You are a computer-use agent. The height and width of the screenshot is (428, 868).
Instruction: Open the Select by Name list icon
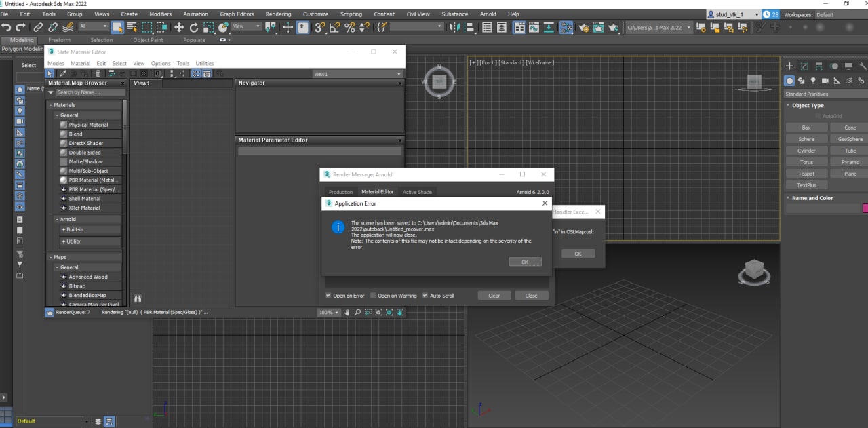(132, 27)
